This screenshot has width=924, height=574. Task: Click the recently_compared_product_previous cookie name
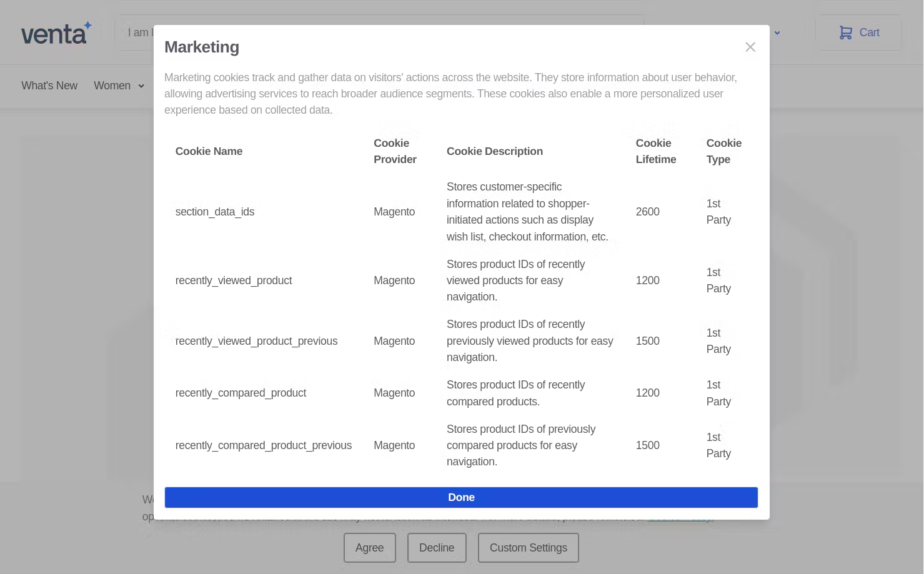click(x=263, y=445)
